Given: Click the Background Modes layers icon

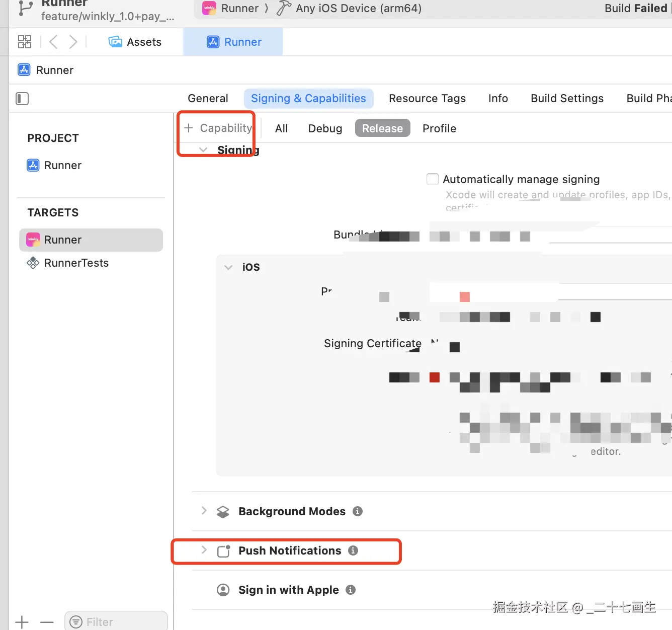Looking at the screenshot, I should pos(223,512).
